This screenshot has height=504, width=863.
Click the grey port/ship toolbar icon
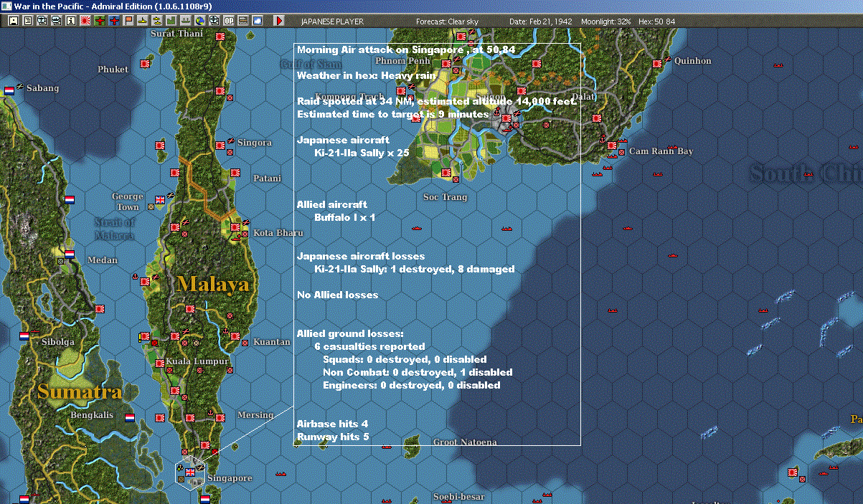[x=186, y=21]
